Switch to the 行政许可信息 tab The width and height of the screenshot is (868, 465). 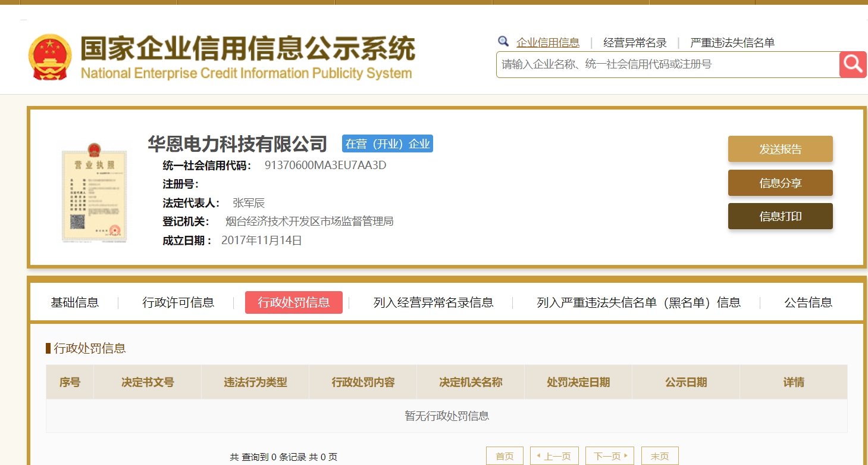coord(178,302)
